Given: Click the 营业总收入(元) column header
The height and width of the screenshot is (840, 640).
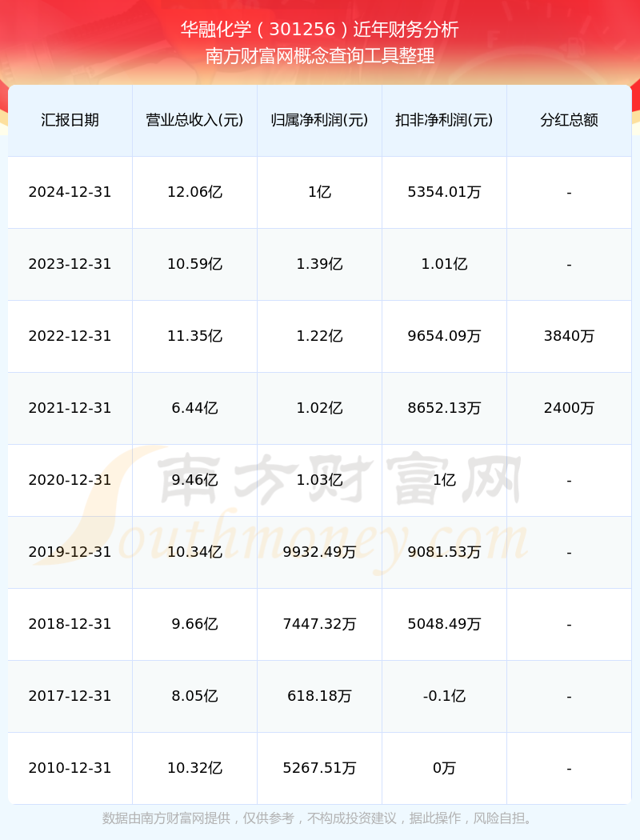Looking at the screenshot, I should pyautogui.click(x=195, y=120).
